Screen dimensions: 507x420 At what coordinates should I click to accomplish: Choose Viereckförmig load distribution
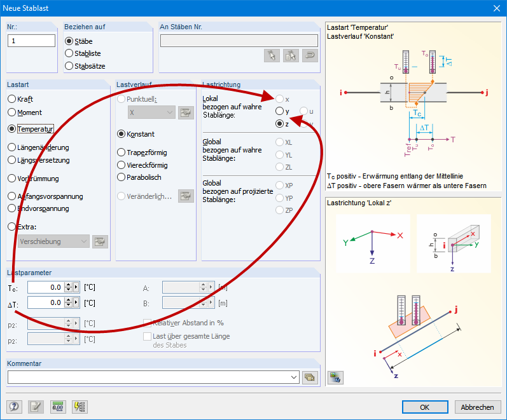point(122,165)
